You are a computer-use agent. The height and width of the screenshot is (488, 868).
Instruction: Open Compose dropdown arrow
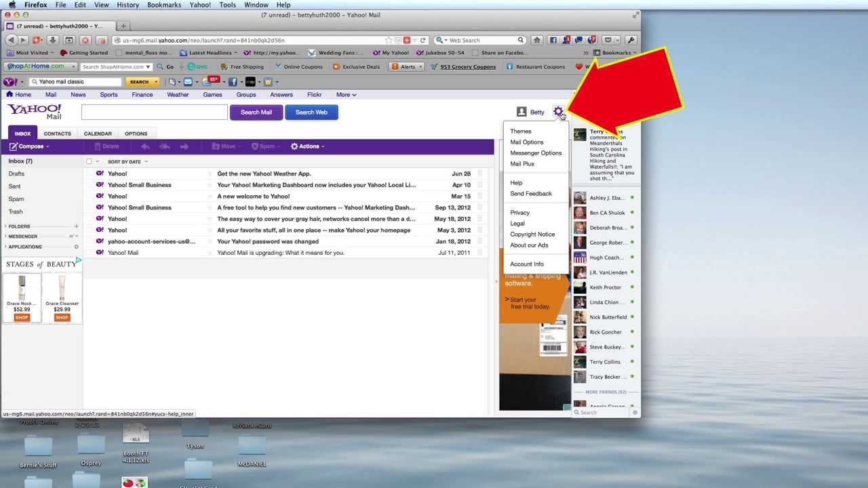(x=47, y=146)
